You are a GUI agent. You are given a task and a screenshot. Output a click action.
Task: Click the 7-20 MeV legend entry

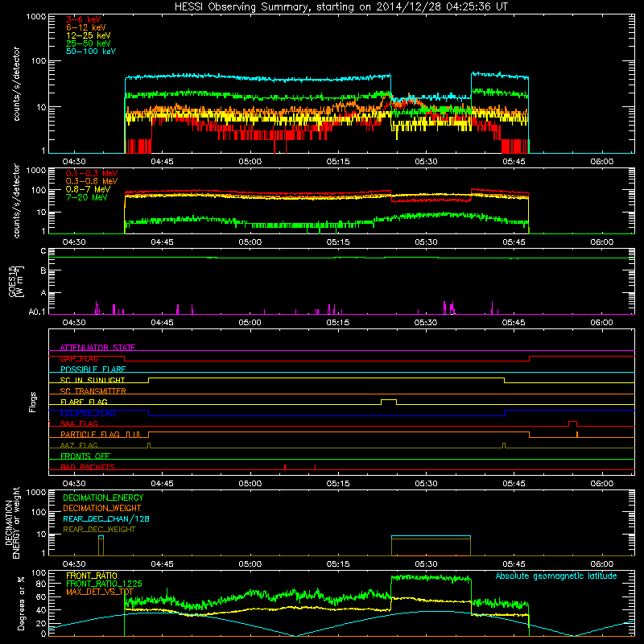pyautogui.click(x=87, y=197)
